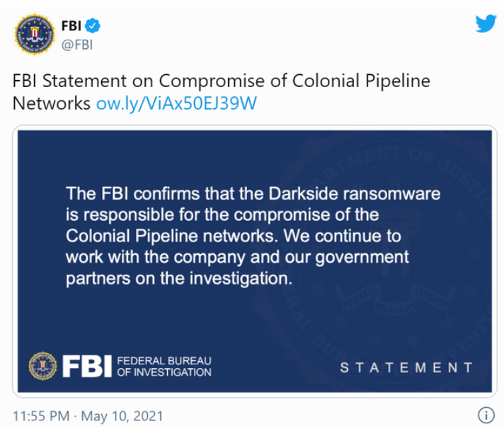This screenshot has width=504, height=429.
Task: Open the @FBI handle link
Action: (x=77, y=45)
